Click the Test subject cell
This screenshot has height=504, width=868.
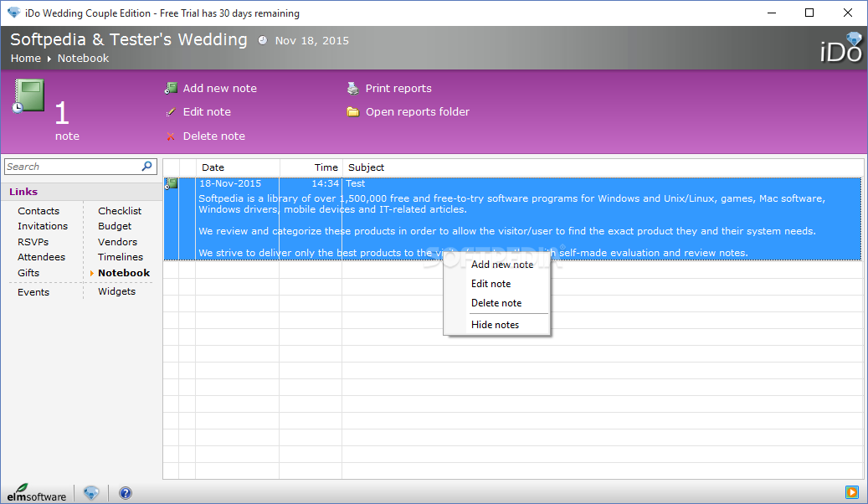[356, 183]
